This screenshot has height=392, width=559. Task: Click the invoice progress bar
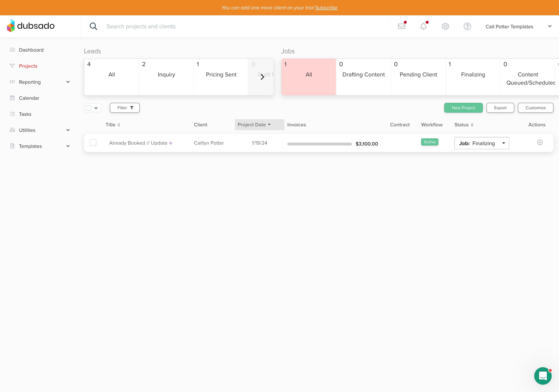[319, 144]
